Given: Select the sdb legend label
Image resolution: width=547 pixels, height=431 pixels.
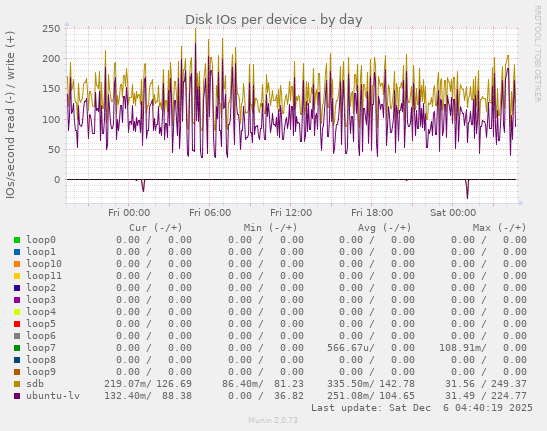Looking at the screenshot, I should pos(35,384).
